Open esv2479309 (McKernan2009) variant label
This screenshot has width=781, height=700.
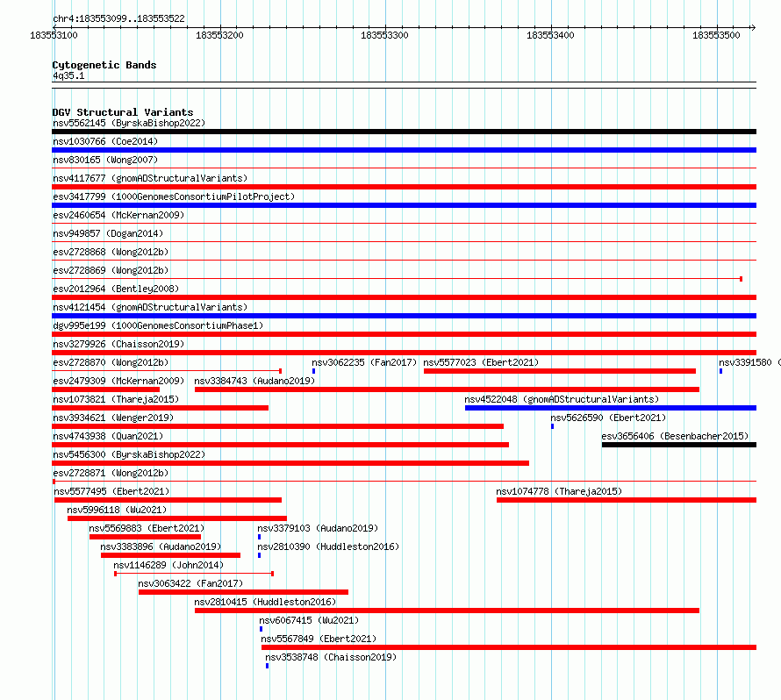[118, 381]
